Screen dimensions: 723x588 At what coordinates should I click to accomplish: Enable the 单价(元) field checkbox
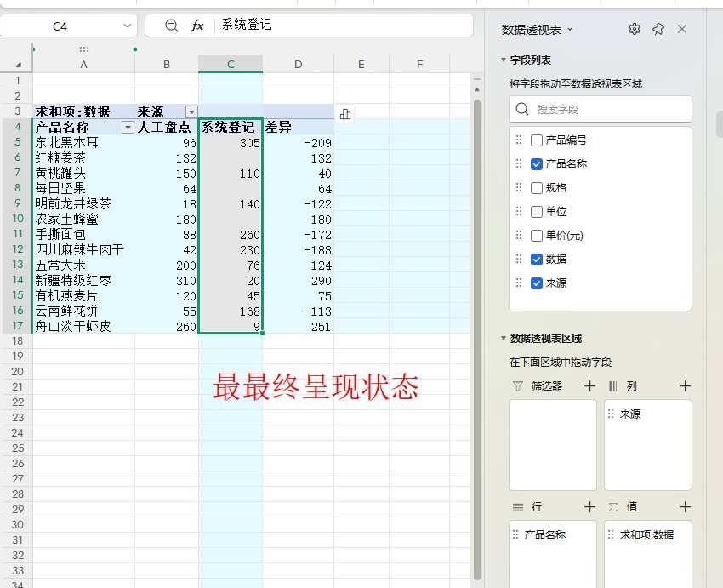tap(536, 236)
